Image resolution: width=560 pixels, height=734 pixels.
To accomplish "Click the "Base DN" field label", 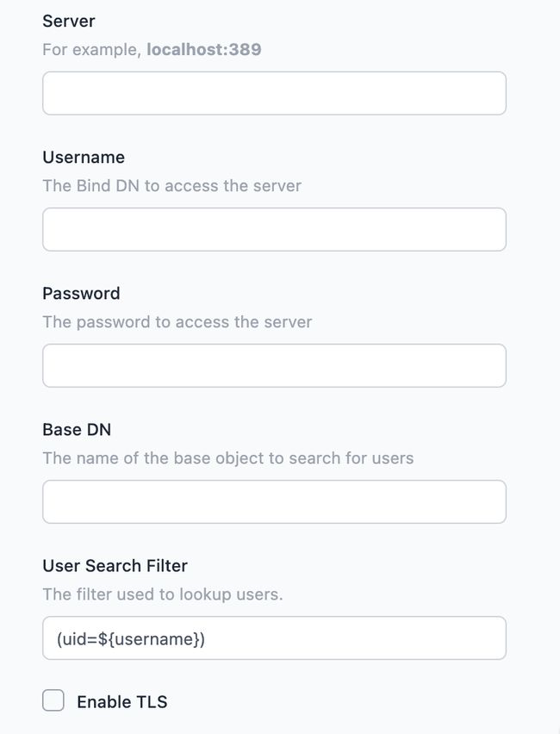I will 77,429.
